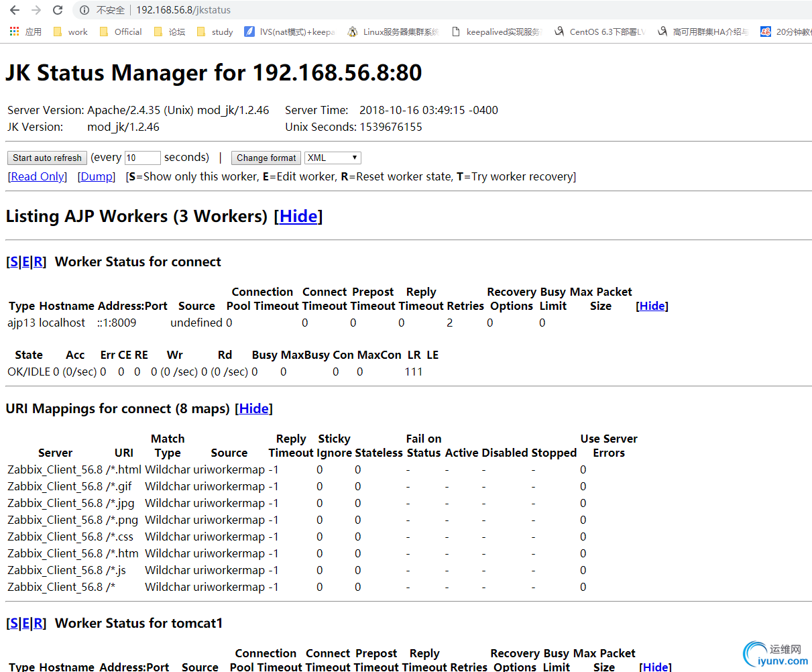Click the site info insecure icon
812x672 pixels.
(x=84, y=10)
